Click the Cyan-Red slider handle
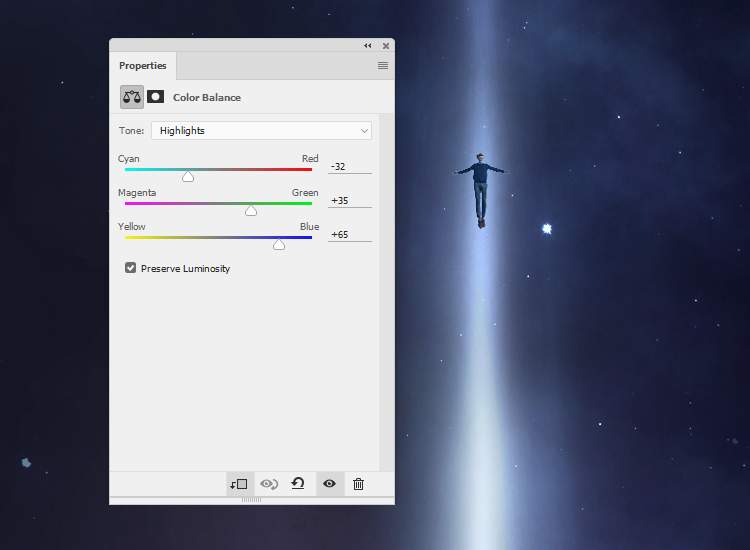 pos(187,176)
